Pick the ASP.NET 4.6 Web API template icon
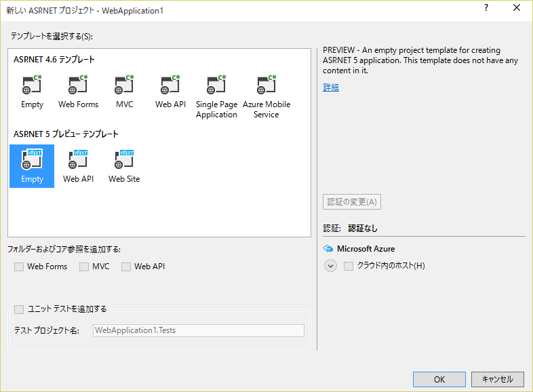The width and height of the screenshot is (533, 392). coord(170,85)
